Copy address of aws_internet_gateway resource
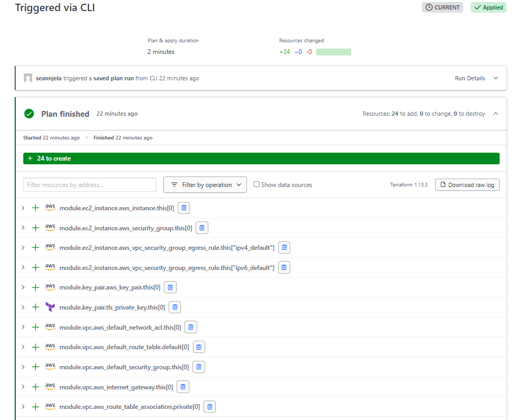This screenshot has width=524, height=420. (182, 387)
